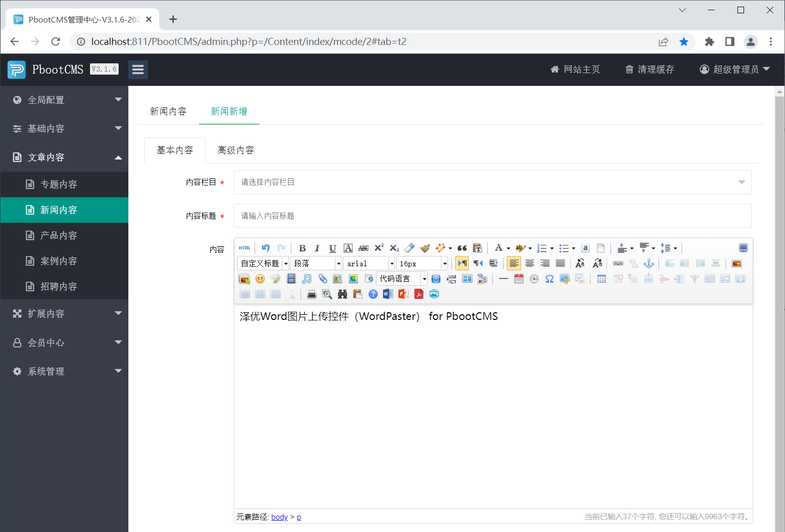Insert a horizontal line

click(503, 279)
